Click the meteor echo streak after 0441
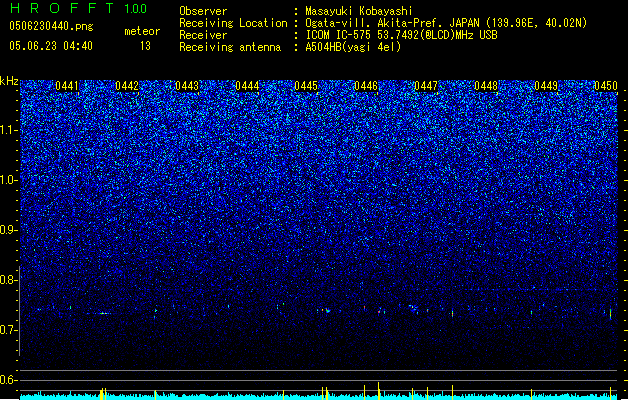The width and height of the screenshot is (629, 400). click(x=103, y=313)
